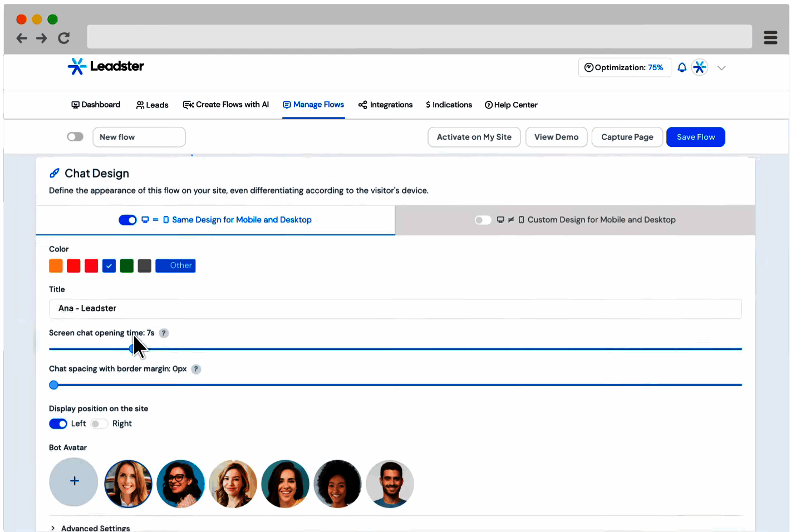This screenshot has height=532, width=791.
Task: Click help icon beside chat opening time
Action: point(164,333)
